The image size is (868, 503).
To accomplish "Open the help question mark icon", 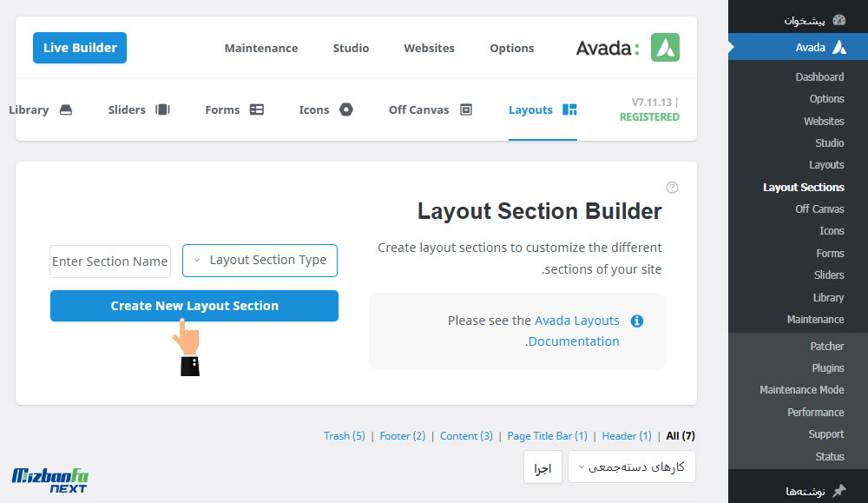I will 672,188.
